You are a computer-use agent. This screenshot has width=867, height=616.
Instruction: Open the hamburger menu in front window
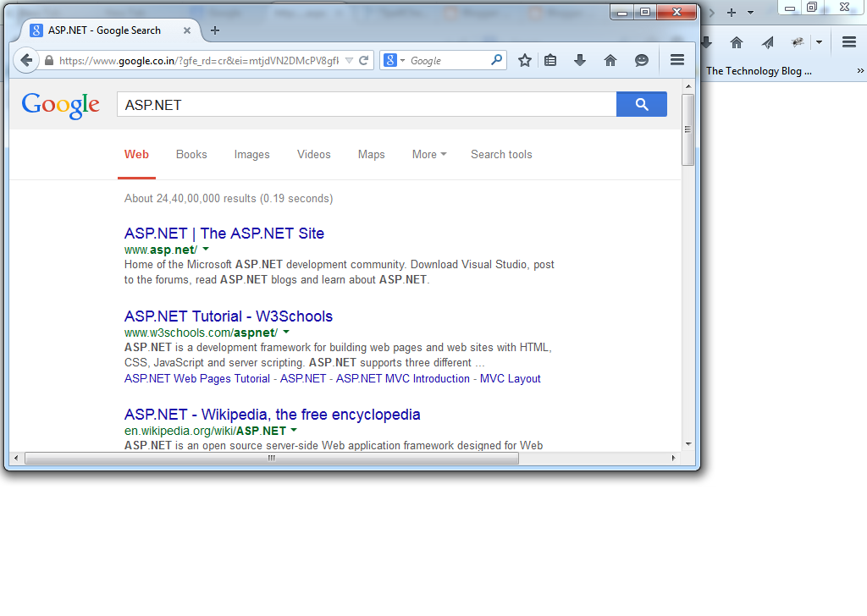(x=677, y=60)
